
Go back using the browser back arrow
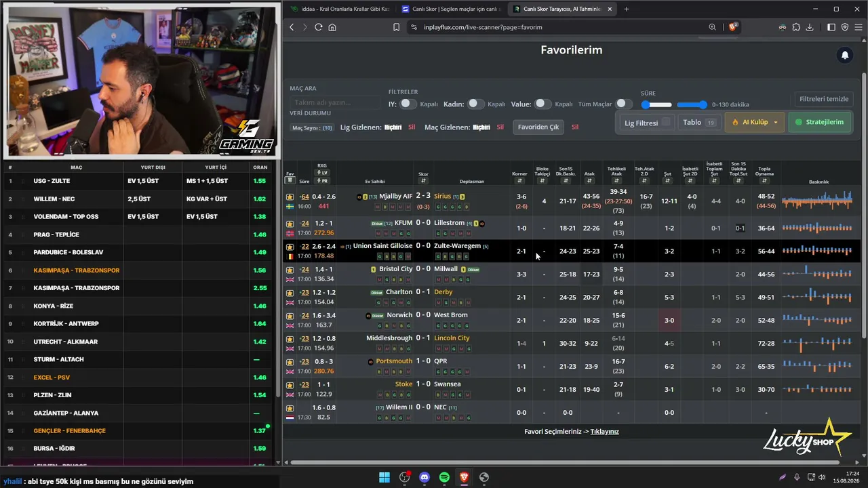pos(292,27)
